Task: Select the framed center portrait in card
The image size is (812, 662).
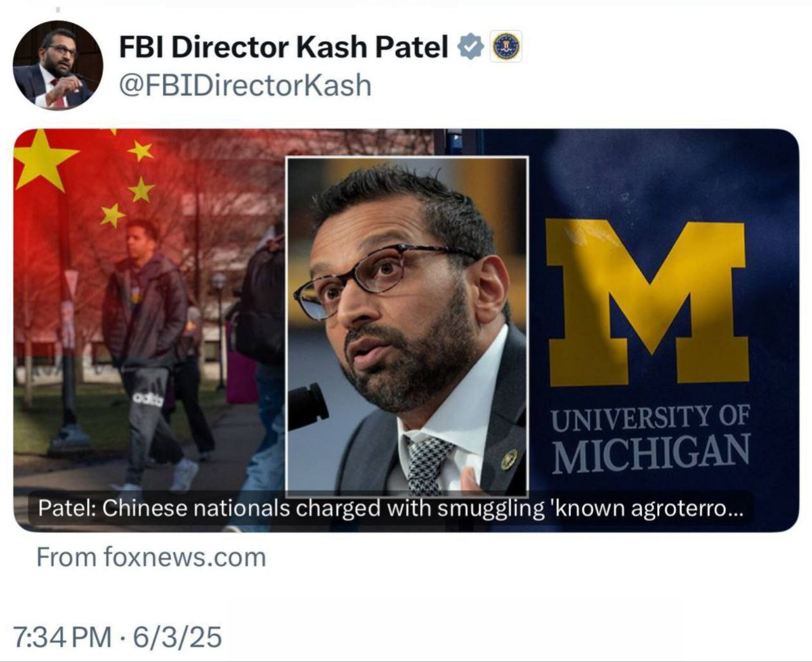Action: [407, 325]
